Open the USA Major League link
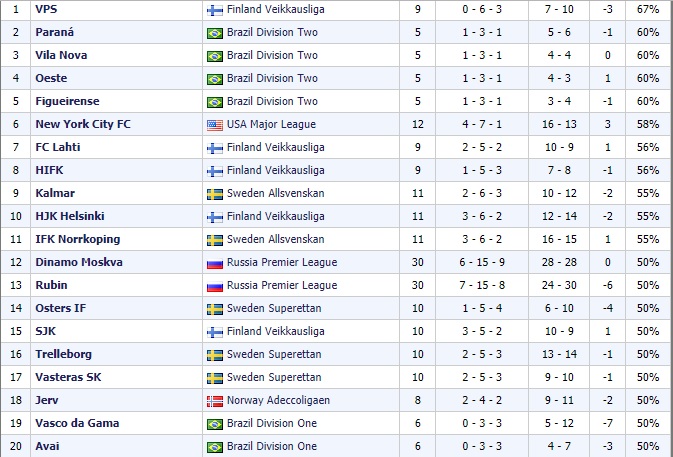 (x=271, y=124)
